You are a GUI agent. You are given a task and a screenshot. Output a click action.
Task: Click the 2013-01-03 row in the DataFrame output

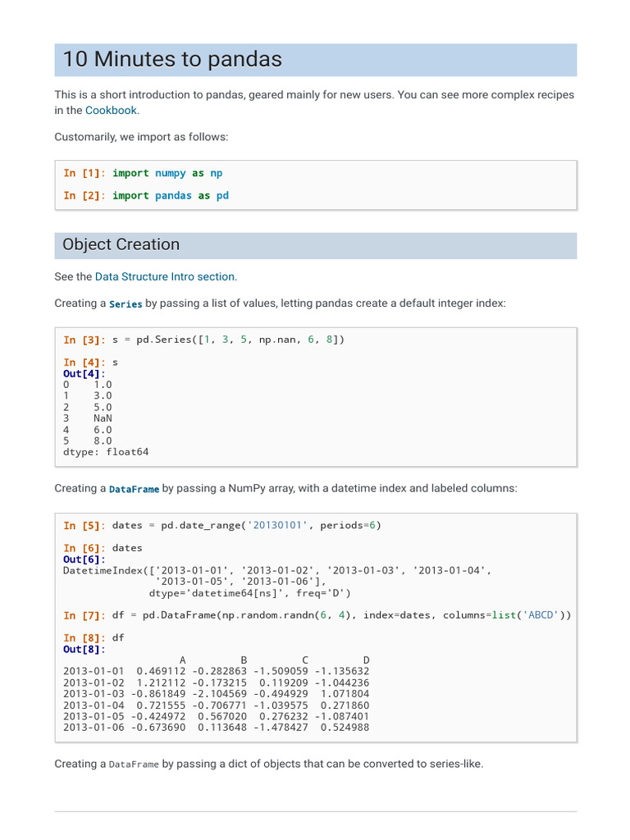216,693
